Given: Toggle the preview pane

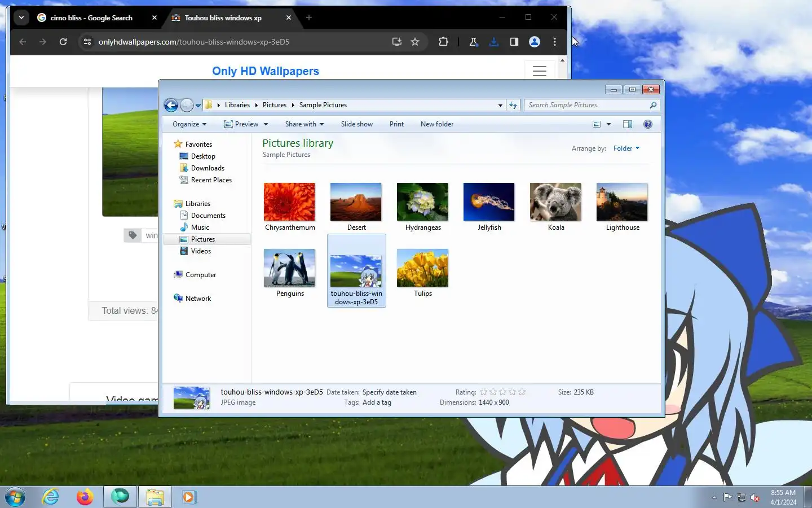Looking at the screenshot, I should pos(628,124).
